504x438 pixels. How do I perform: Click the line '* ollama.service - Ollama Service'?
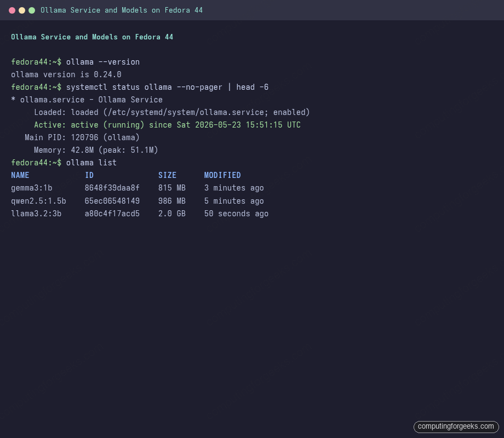pyautogui.click(x=87, y=100)
